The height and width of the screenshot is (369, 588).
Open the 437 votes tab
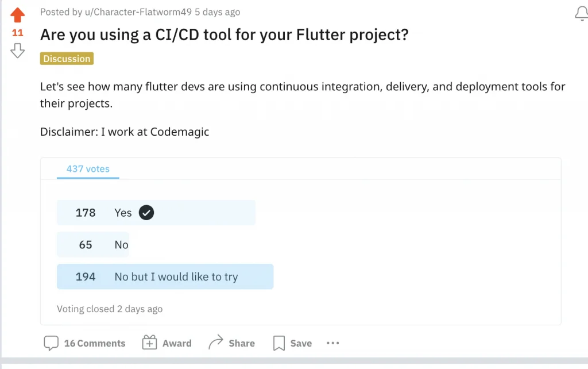click(88, 169)
